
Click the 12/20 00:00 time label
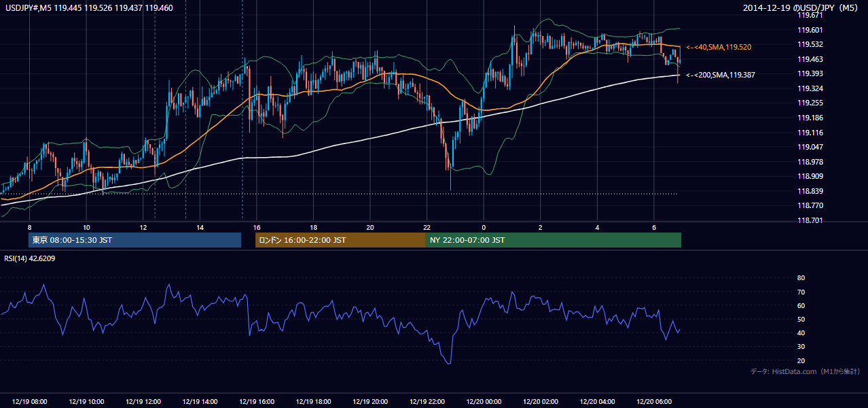pos(483,402)
